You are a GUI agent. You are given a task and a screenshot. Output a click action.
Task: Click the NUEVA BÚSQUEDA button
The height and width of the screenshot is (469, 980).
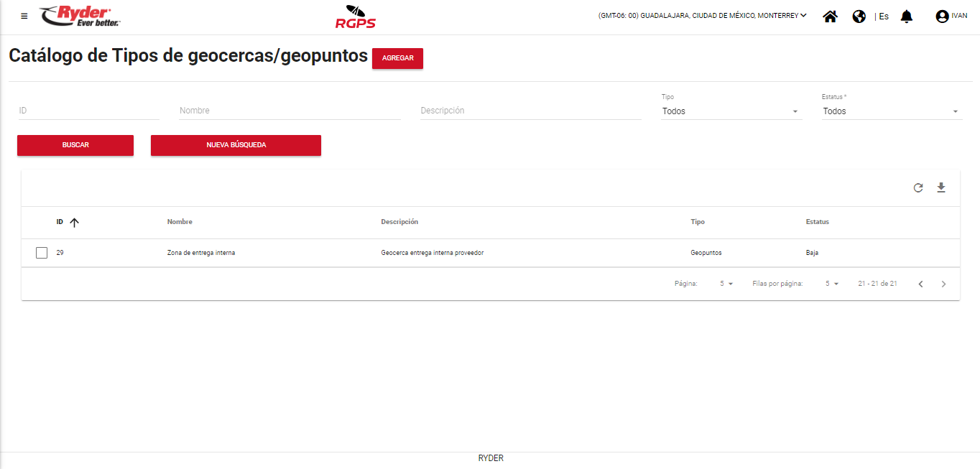[x=236, y=145]
